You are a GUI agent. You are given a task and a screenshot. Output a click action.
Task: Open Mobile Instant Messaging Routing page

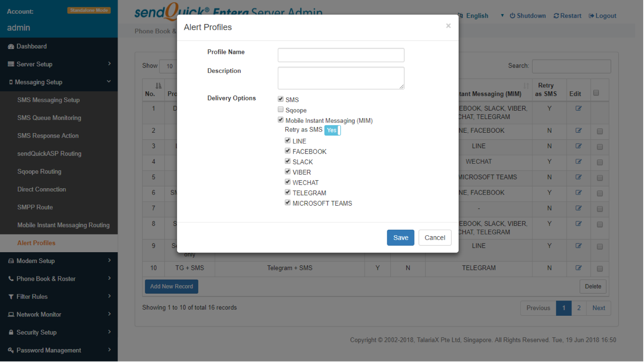pos(63,225)
